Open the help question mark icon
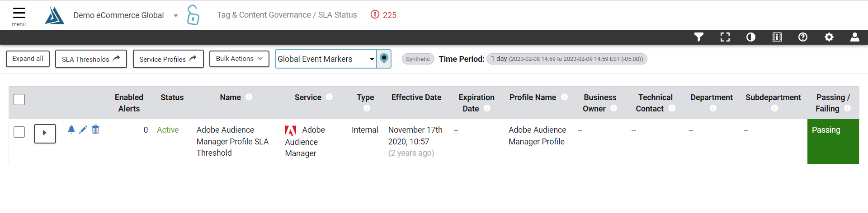The width and height of the screenshot is (868, 213). pyautogui.click(x=803, y=37)
